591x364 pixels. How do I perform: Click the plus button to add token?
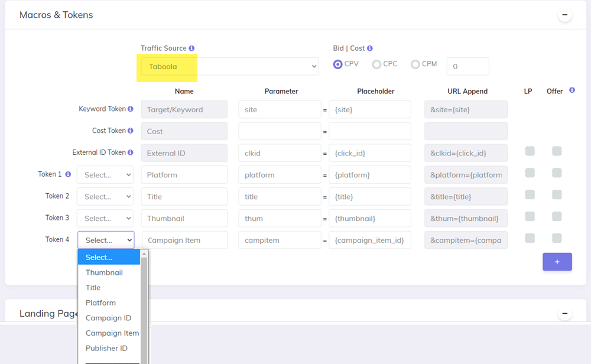(x=557, y=262)
